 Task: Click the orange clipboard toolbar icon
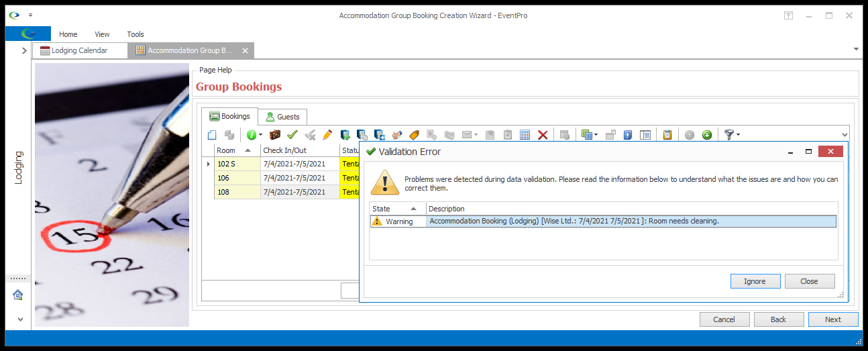coord(667,135)
